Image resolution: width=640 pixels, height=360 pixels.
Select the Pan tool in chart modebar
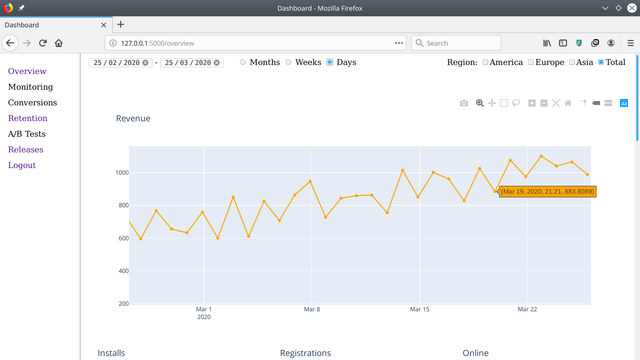click(x=492, y=103)
